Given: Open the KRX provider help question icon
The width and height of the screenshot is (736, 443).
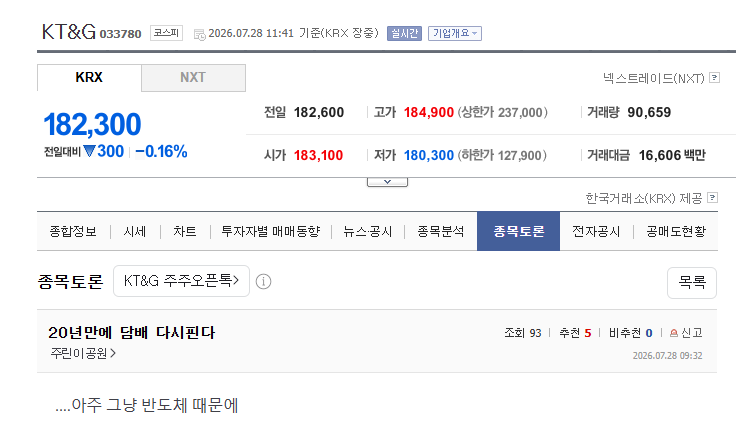Looking at the screenshot, I should coord(712,198).
